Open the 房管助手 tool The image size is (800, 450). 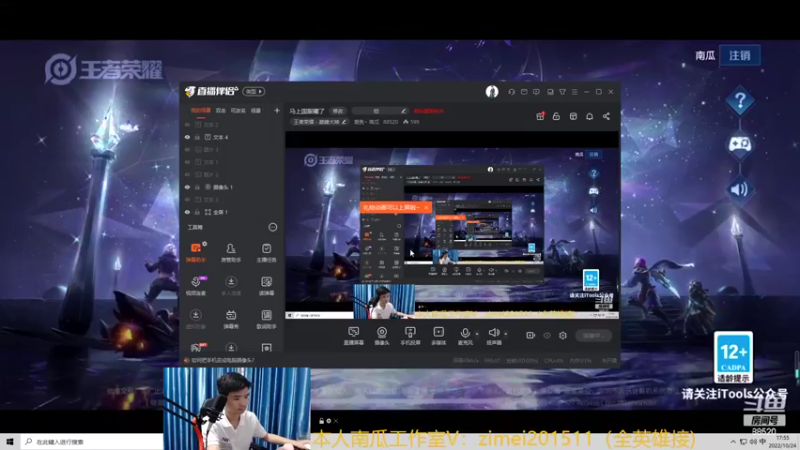231,252
